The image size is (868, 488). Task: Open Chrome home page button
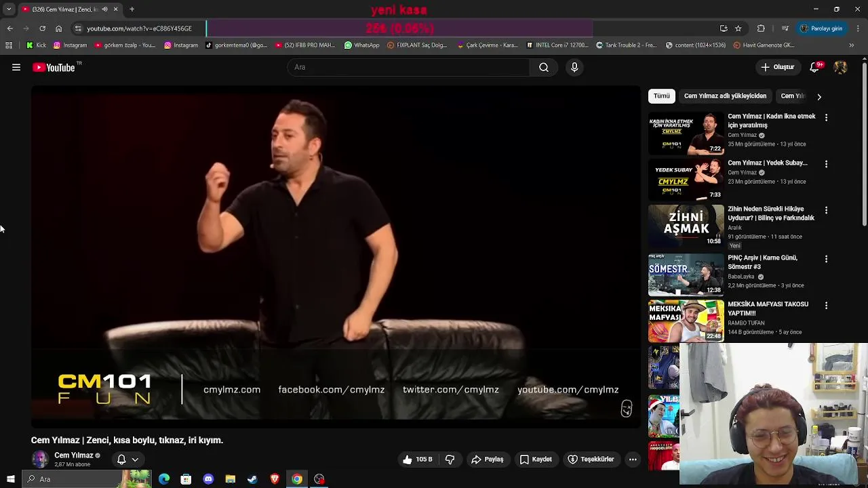(x=58, y=28)
